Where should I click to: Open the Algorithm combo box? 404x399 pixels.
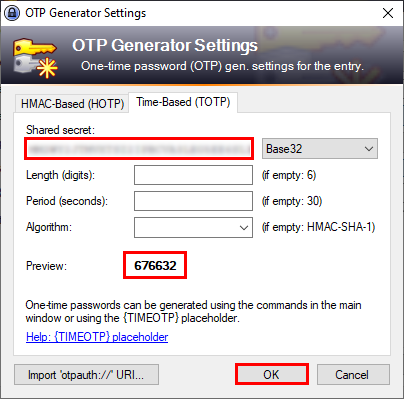[193, 227]
